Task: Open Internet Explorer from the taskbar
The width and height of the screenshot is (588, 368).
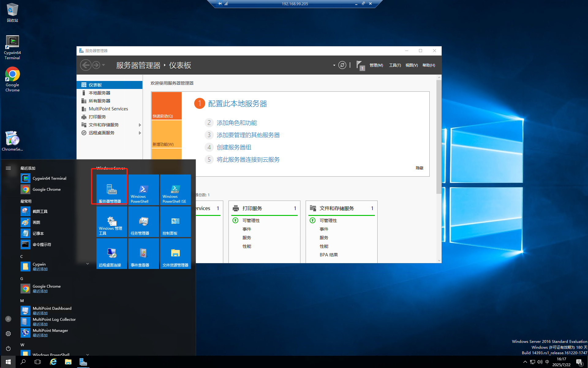Action: 53,362
